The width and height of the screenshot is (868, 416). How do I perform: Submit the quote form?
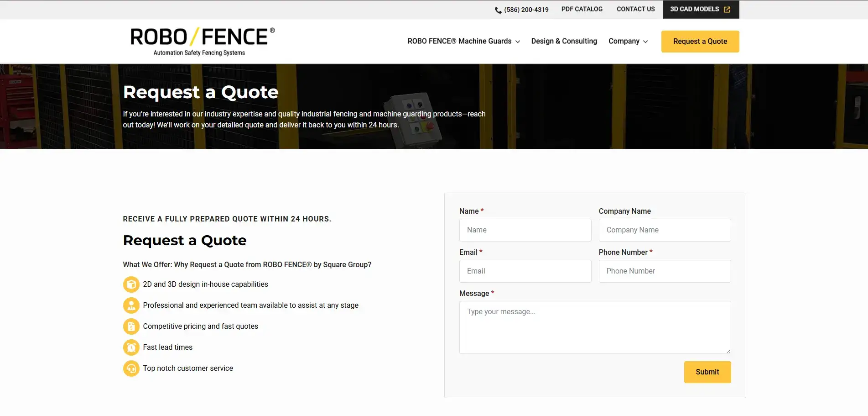point(707,372)
